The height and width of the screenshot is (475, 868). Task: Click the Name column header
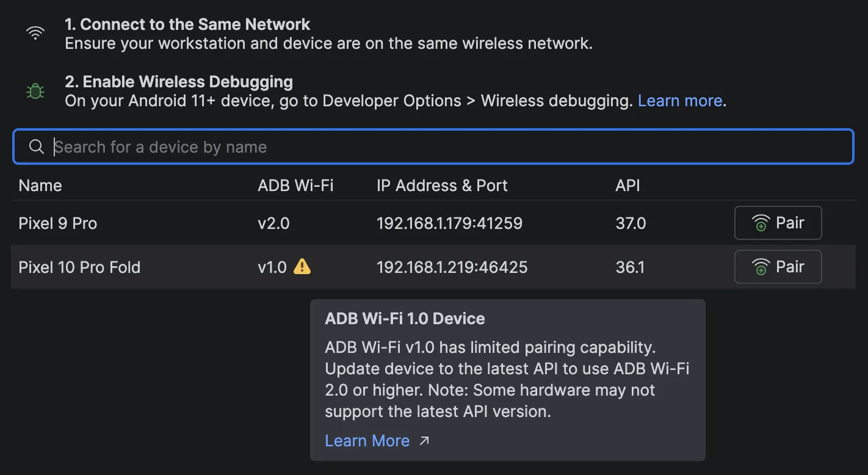(x=40, y=186)
